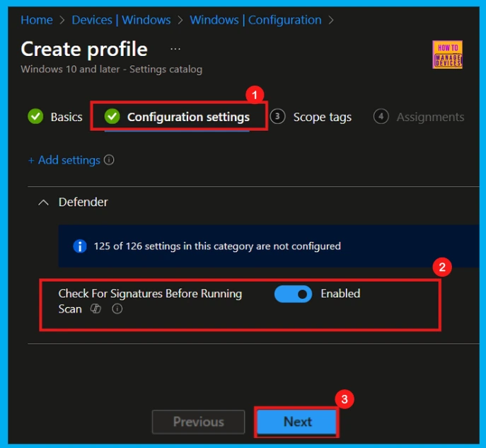Image resolution: width=486 pixels, height=448 pixels.
Task: Click the Create profile heading
Action: coord(84,50)
